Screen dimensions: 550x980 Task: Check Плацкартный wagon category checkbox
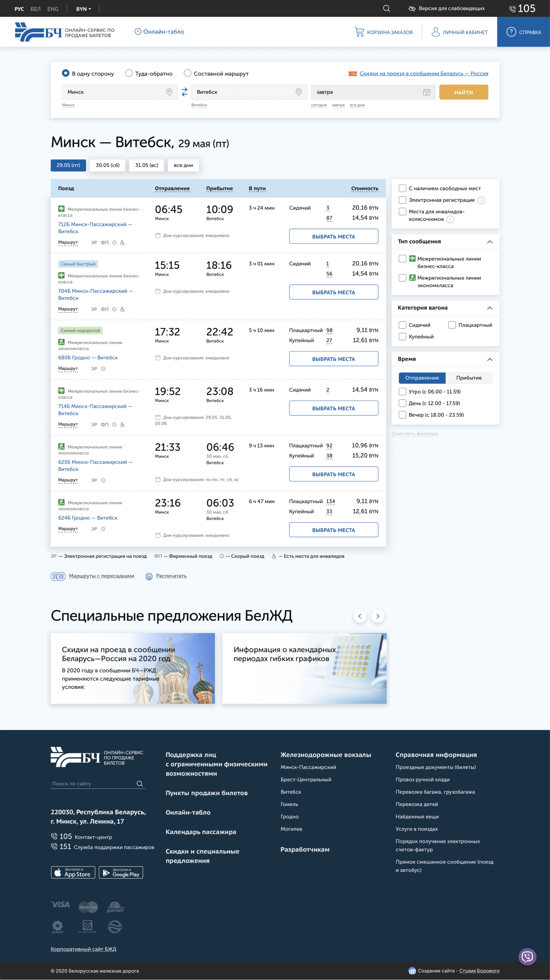click(452, 325)
